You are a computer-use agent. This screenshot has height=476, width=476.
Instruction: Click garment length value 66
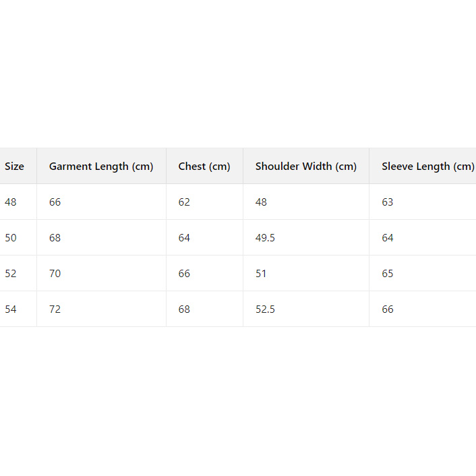click(55, 202)
